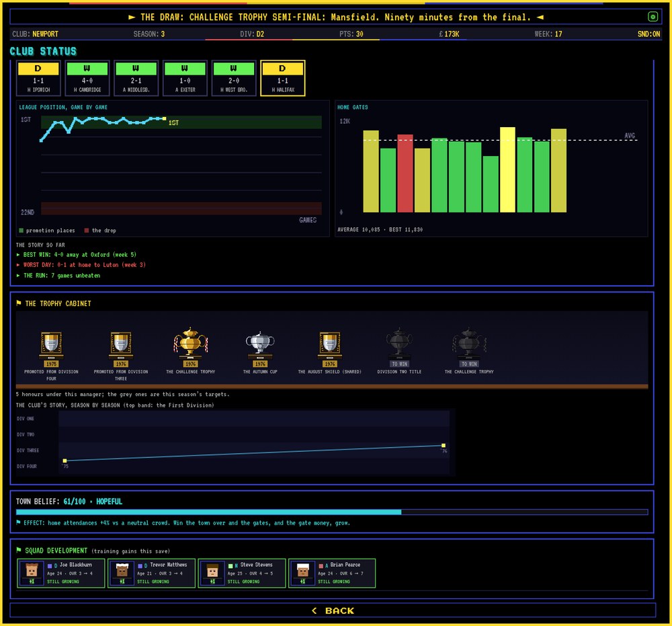This screenshot has height=626, width=672.
Task: Select the highlighted 1-1 Halifax result card
Action: [282, 78]
